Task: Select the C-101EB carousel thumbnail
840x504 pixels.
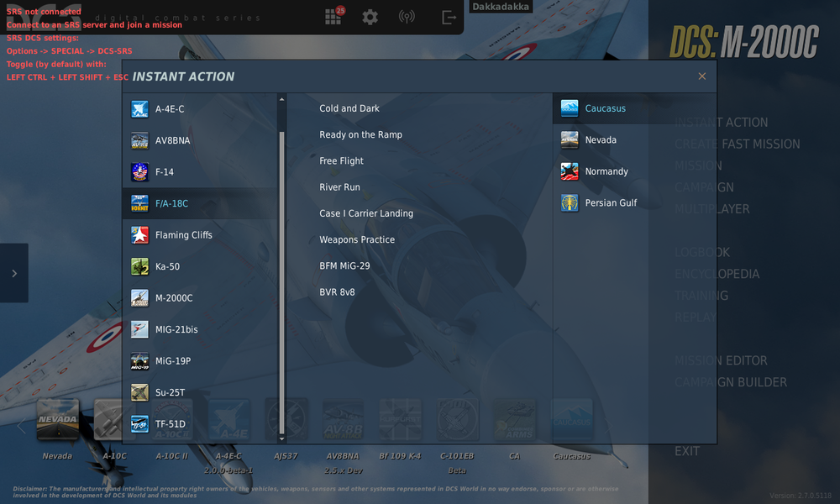Action: 457,419
